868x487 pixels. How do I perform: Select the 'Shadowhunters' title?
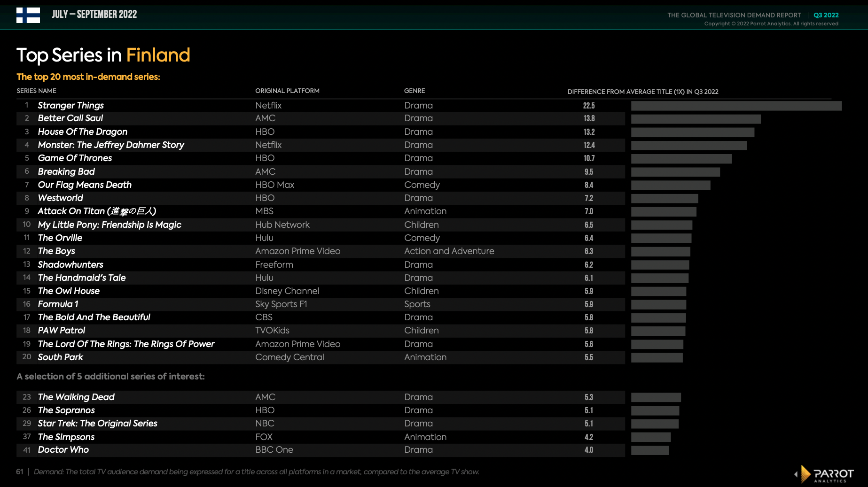(70, 265)
